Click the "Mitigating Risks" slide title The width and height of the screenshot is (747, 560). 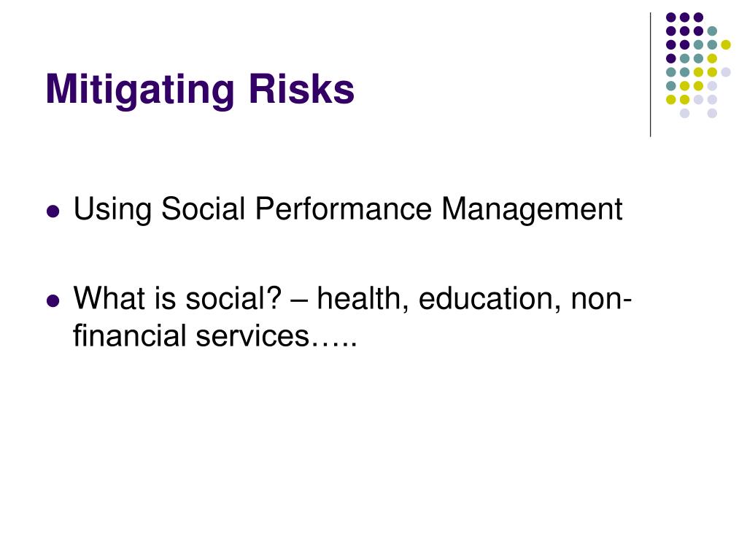click(200, 90)
